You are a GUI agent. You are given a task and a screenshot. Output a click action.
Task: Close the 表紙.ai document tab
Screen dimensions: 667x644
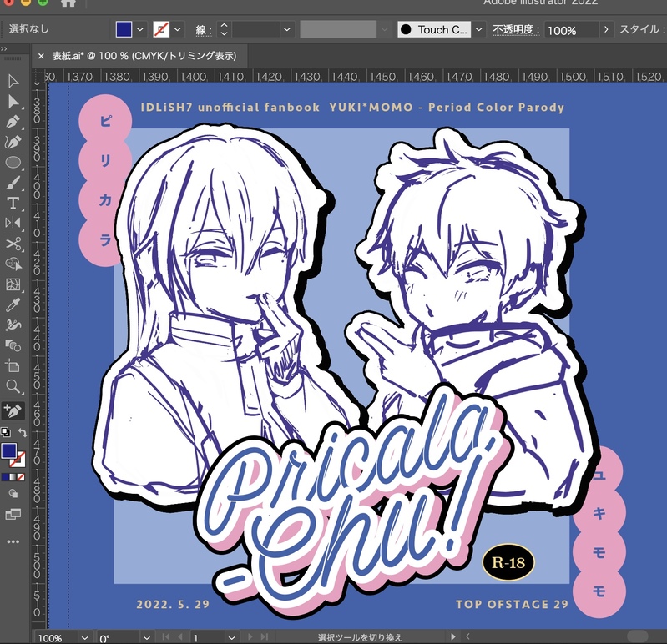[41, 56]
